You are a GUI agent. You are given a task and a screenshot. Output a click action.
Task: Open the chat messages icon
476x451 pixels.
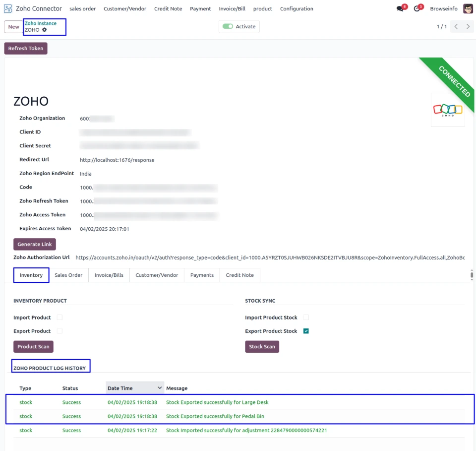click(400, 9)
